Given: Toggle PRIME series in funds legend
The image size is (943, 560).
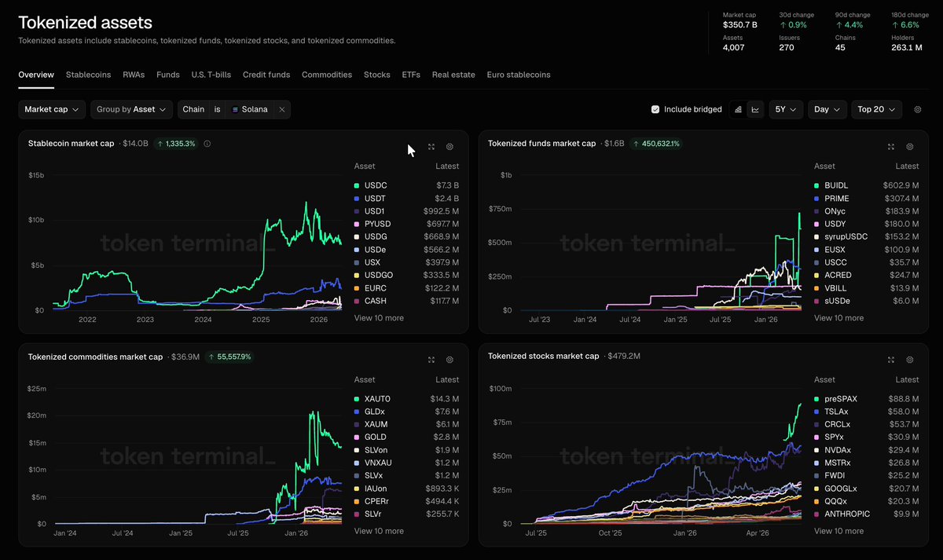Looking at the screenshot, I should (866, 198).
